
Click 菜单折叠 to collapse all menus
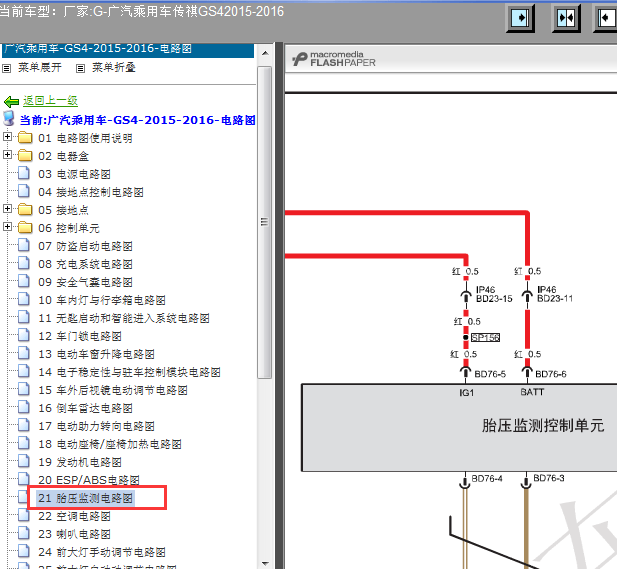114,68
